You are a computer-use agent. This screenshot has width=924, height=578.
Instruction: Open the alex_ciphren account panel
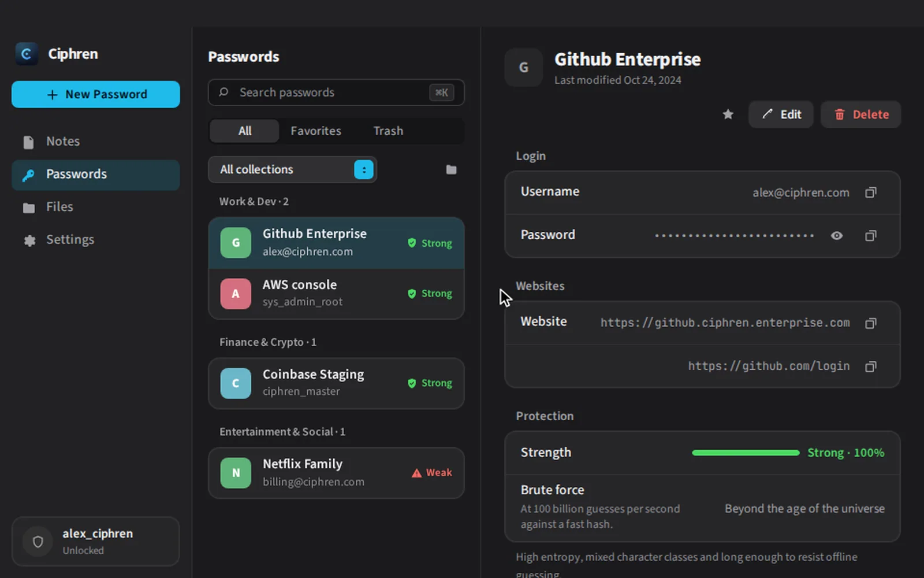pos(96,542)
